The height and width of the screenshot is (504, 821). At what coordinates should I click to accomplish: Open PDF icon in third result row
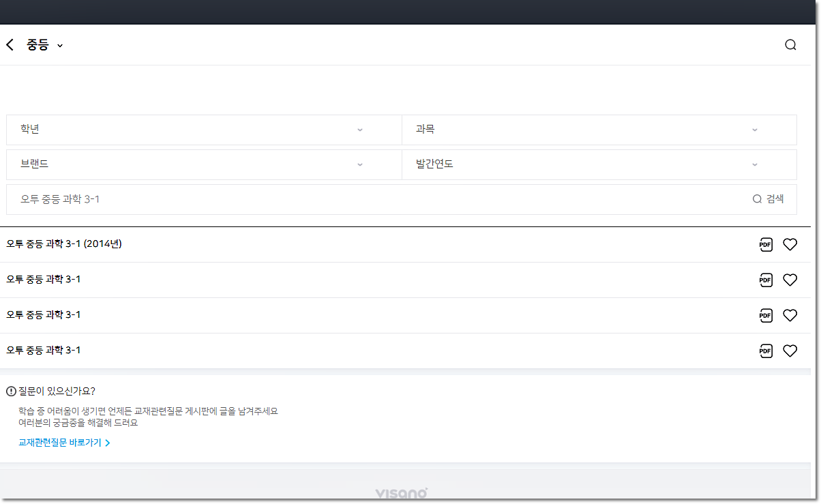pyautogui.click(x=766, y=315)
